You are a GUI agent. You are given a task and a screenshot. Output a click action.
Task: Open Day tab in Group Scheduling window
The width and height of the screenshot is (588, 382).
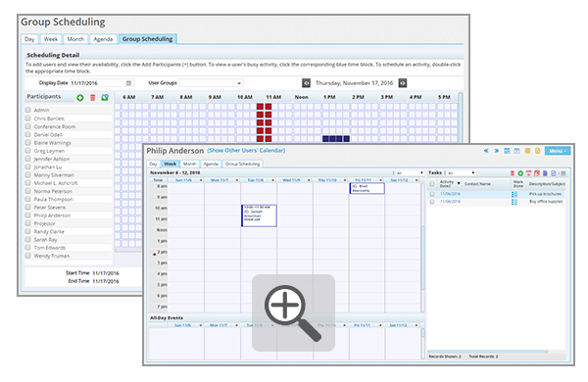[29, 39]
